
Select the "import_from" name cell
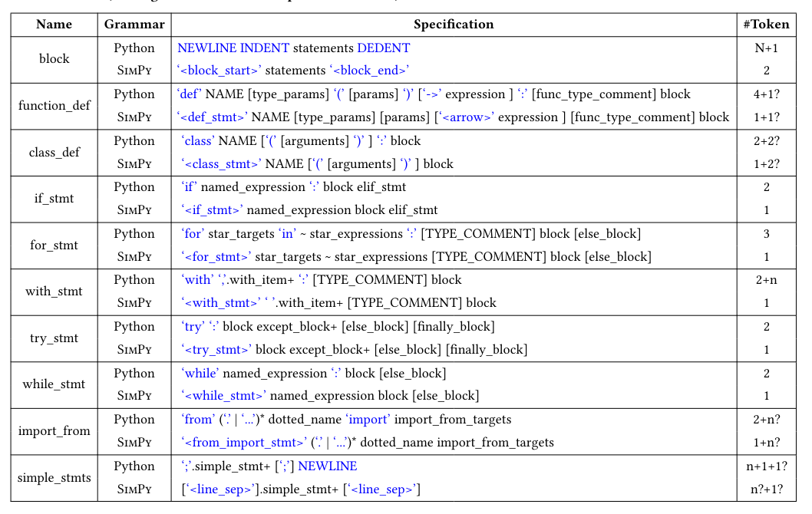click(54, 430)
